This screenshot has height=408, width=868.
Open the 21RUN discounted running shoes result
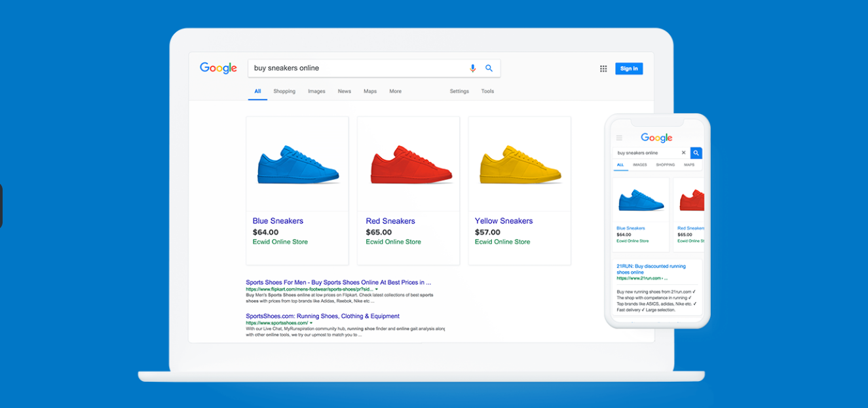651,269
